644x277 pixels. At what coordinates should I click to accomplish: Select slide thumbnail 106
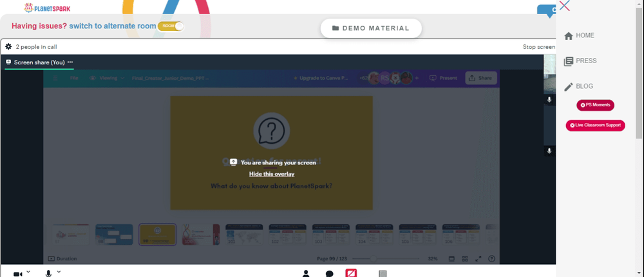[x=461, y=234]
